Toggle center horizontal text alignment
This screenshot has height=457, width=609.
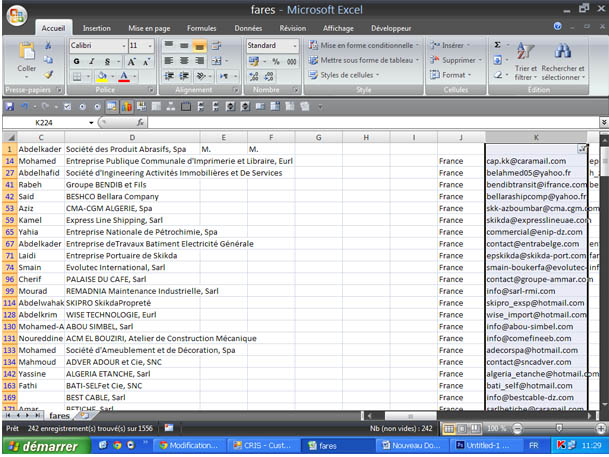[184, 61]
